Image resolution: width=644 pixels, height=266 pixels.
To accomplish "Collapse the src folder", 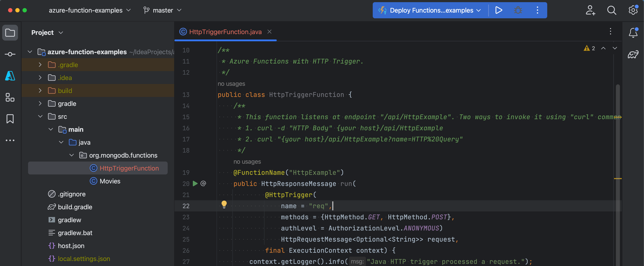I will pos(40,116).
